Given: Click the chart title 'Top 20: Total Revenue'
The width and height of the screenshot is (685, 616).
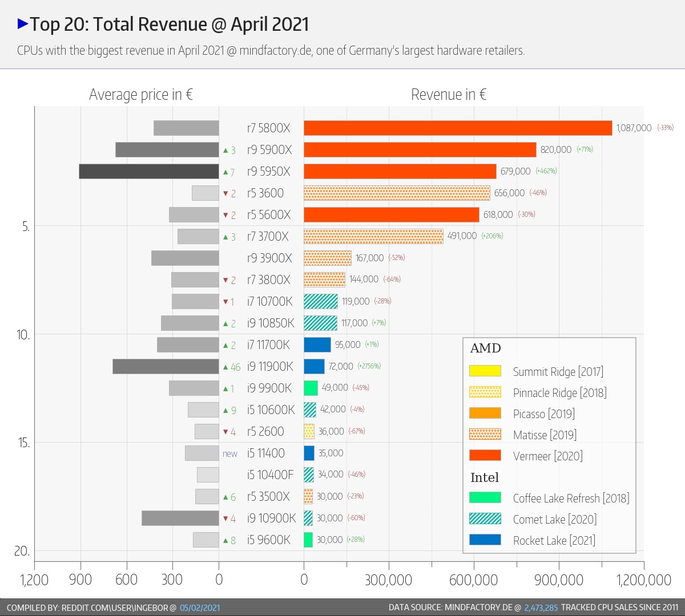Looking at the screenshot, I should click(x=118, y=25).
